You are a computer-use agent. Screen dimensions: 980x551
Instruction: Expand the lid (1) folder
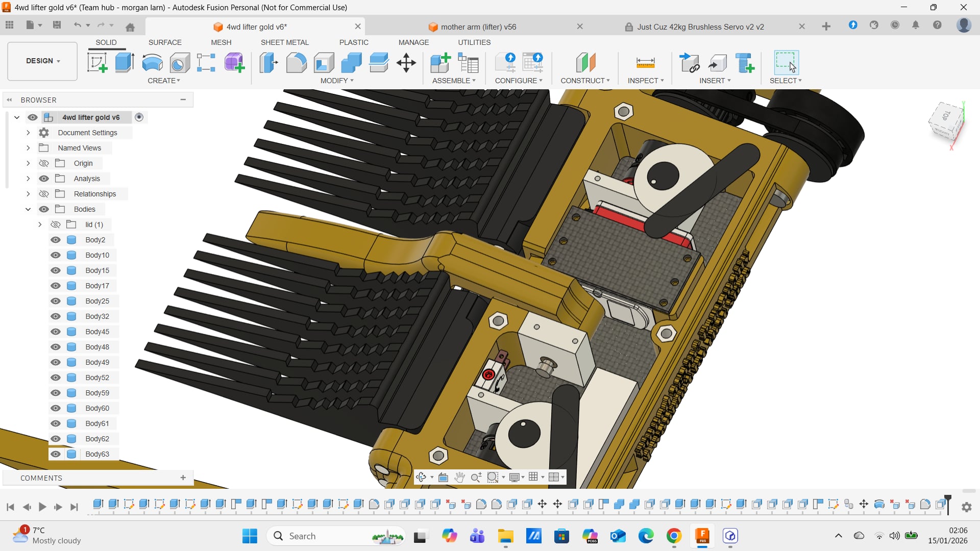[x=40, y=224]
